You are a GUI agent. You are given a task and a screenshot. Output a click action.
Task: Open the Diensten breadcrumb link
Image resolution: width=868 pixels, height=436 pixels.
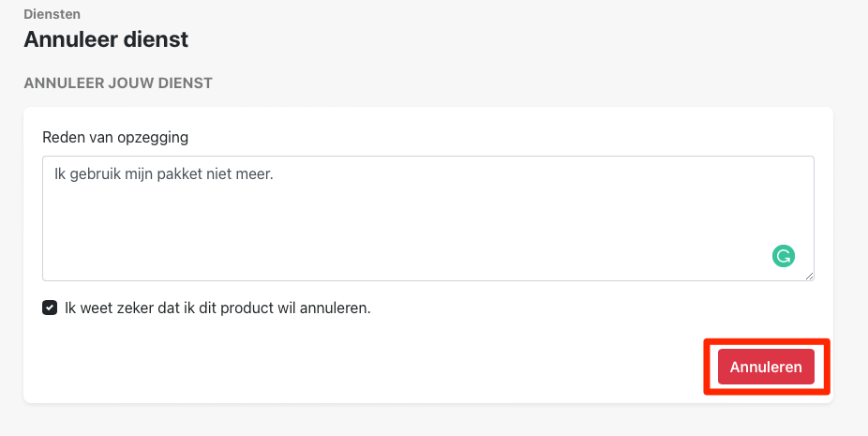point(50,15)
